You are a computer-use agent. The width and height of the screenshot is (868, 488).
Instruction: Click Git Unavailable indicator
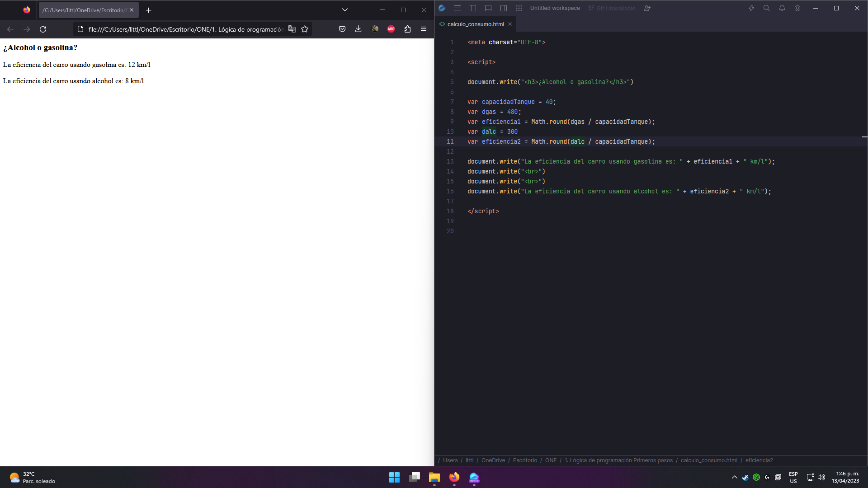coord(612,8)
